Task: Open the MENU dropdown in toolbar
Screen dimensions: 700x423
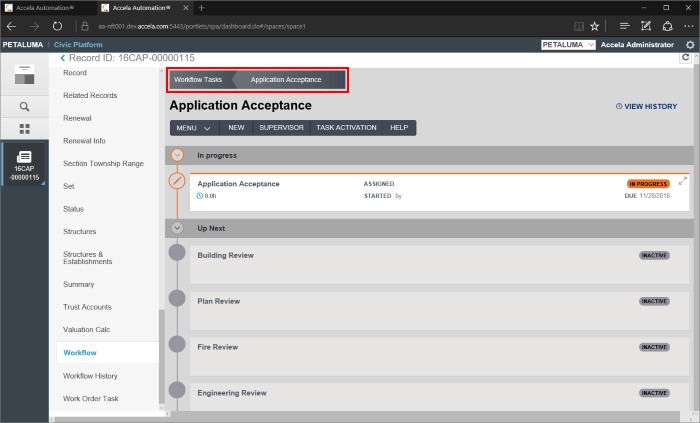Action: [193, 128]
